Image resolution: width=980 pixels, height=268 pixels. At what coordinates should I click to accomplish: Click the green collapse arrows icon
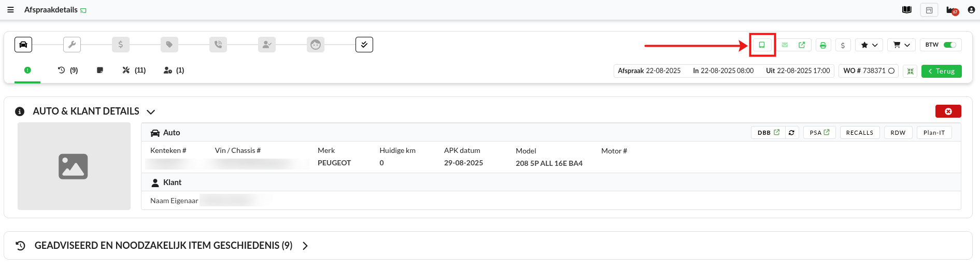(x=910, y=71)
